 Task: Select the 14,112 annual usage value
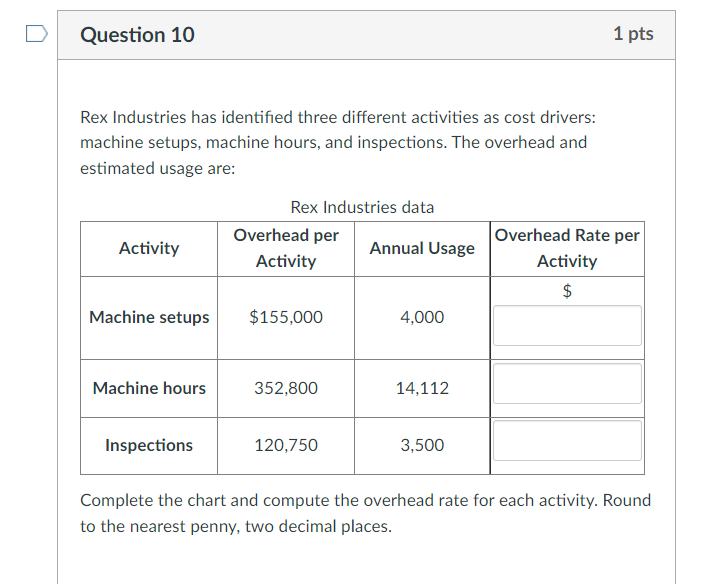[422, 388]
